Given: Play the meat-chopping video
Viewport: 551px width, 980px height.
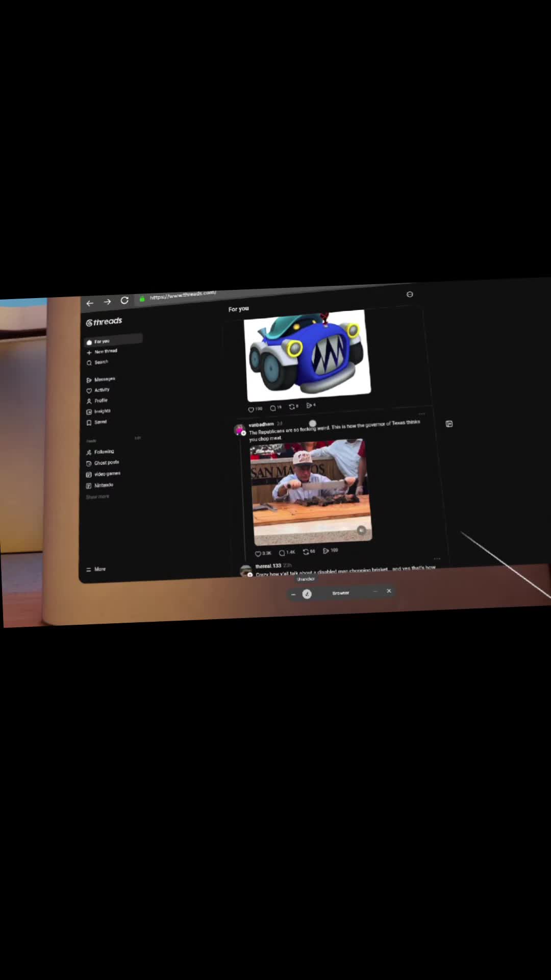Looking at the screenshot, I should point(311,492).
